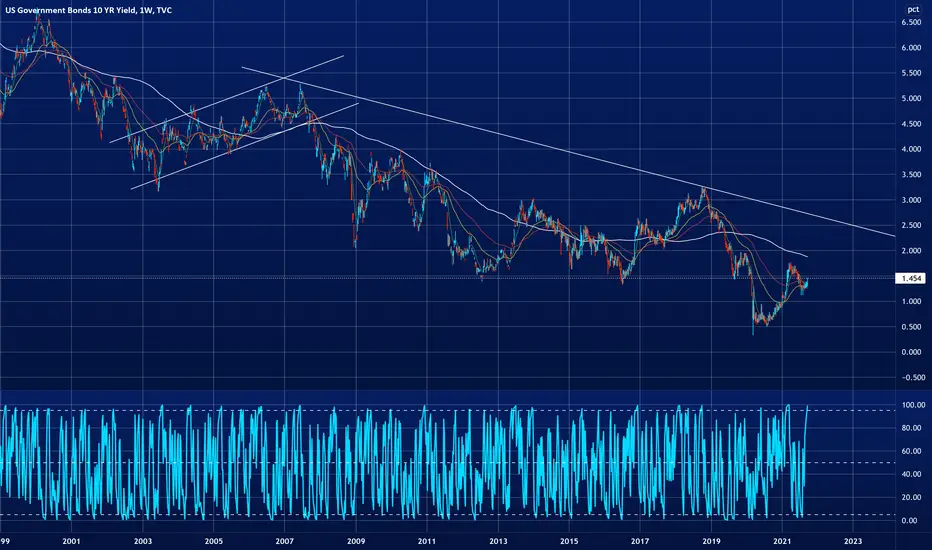Image resolution: width=932 pixels, height=550 pixels.
Task: Click the 2013 label on the time axis
Action: click(498, 541)
